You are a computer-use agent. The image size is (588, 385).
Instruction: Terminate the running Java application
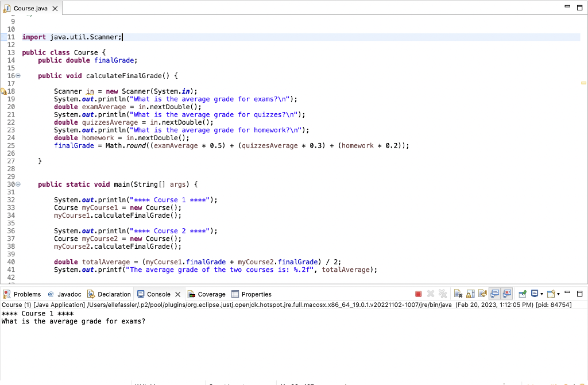(x=418, y=294)
